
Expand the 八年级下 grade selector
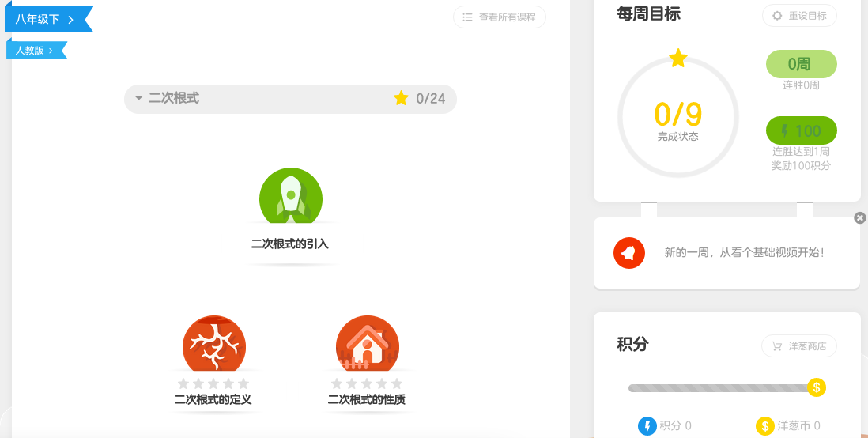(x=46, y=19)
